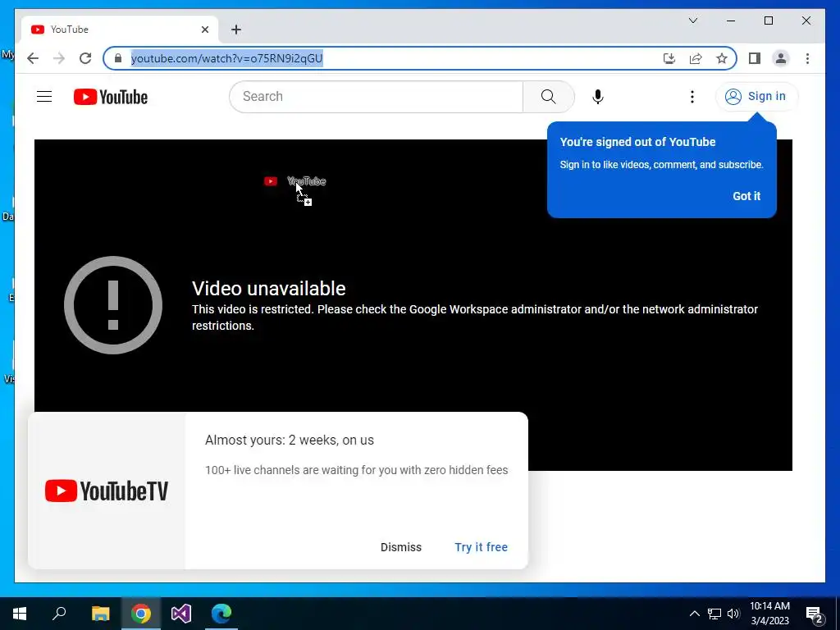The width and height of the screenshot is (840, 630).
Task: Open the notification center icon
Action: pos(815,614)
